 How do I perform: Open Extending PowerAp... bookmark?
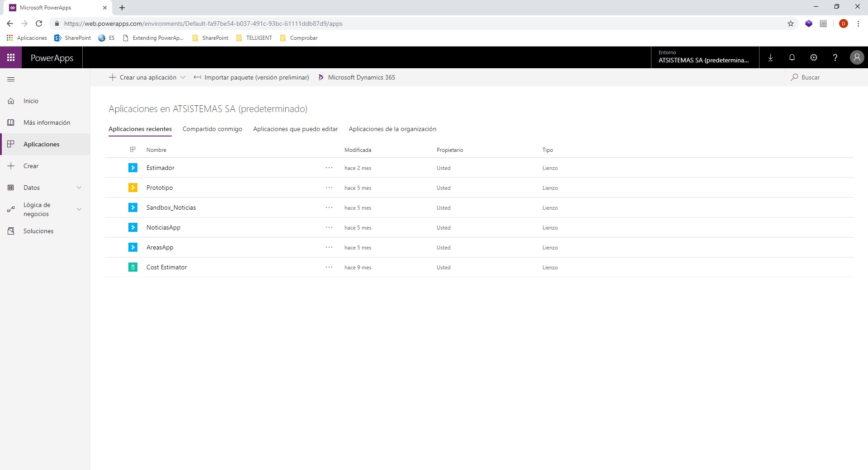pos(153,38)
